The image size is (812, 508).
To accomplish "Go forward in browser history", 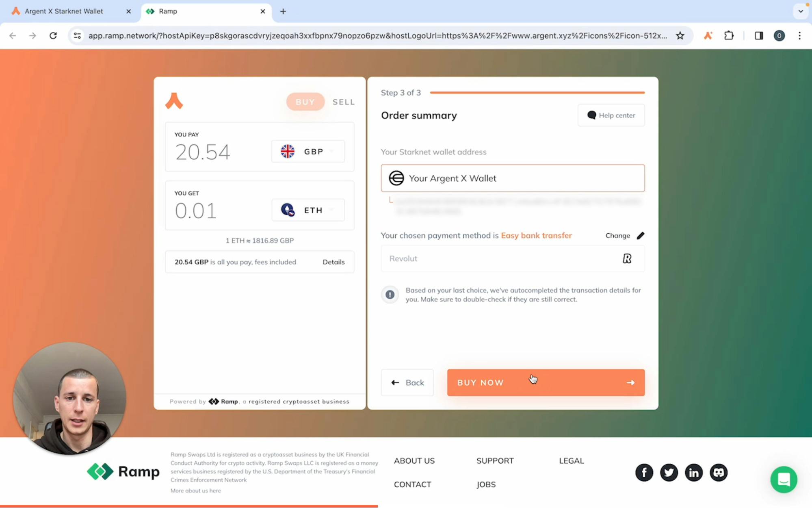I will 32,36.
